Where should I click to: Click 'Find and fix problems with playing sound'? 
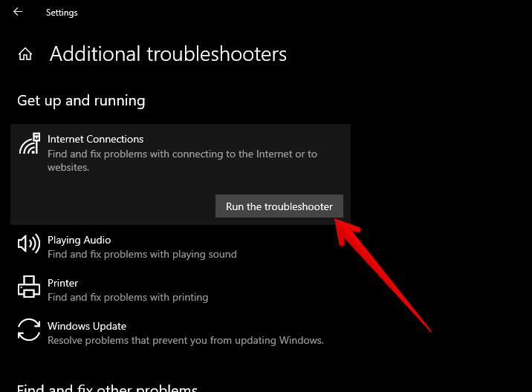coord(142,255)
